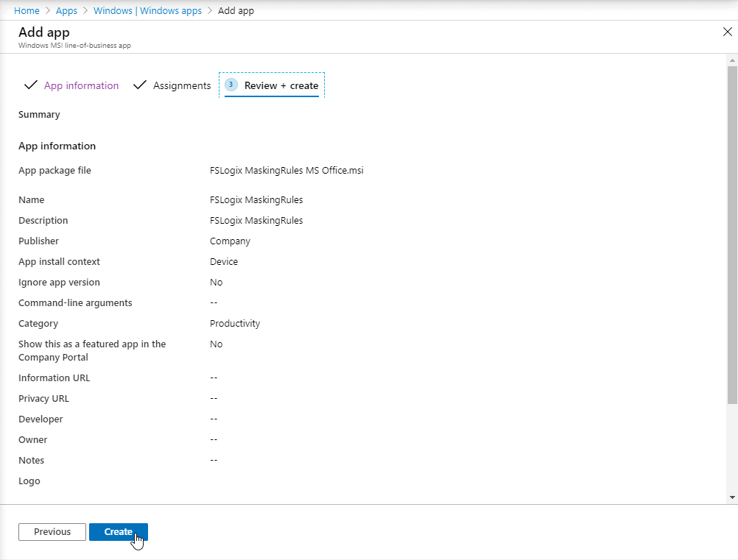Select the Review + create tab
This screenshot has height=560, width=738.
click(281, 85)
